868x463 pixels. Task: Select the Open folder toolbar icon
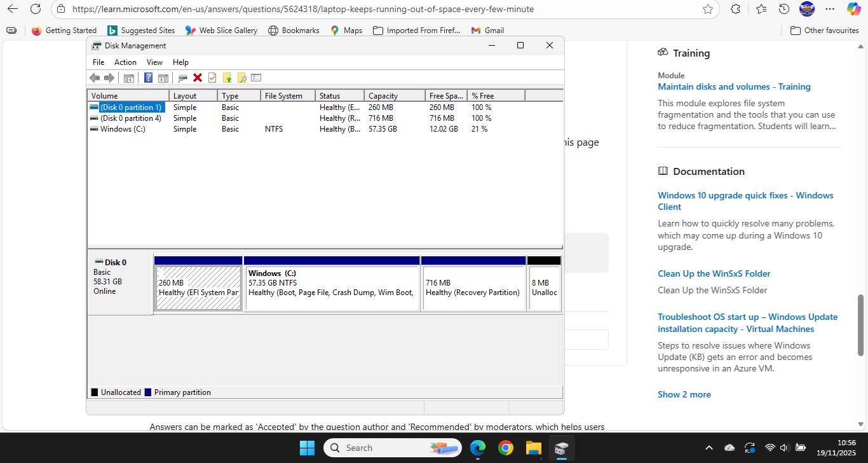227,78
